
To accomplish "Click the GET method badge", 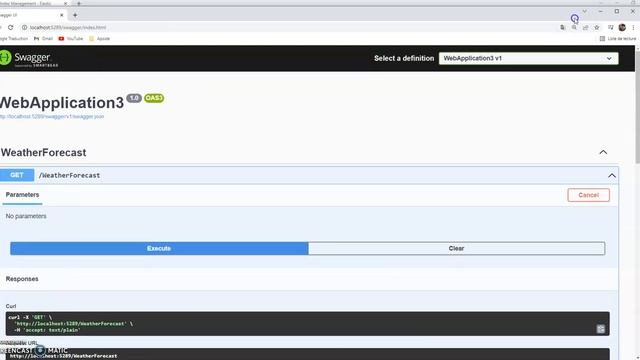I will pyautogui.click(x=17, y=175).
